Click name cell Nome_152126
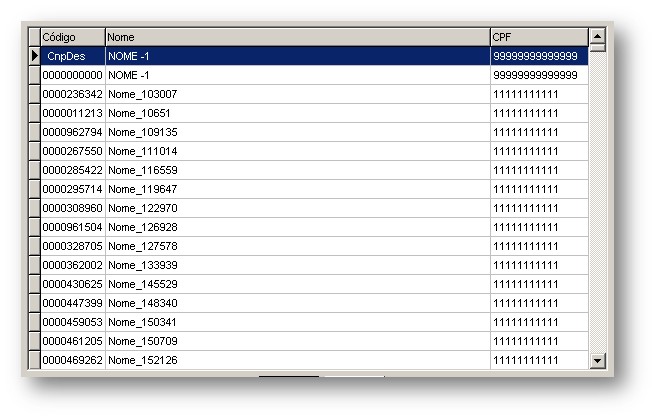 point(297,360)
